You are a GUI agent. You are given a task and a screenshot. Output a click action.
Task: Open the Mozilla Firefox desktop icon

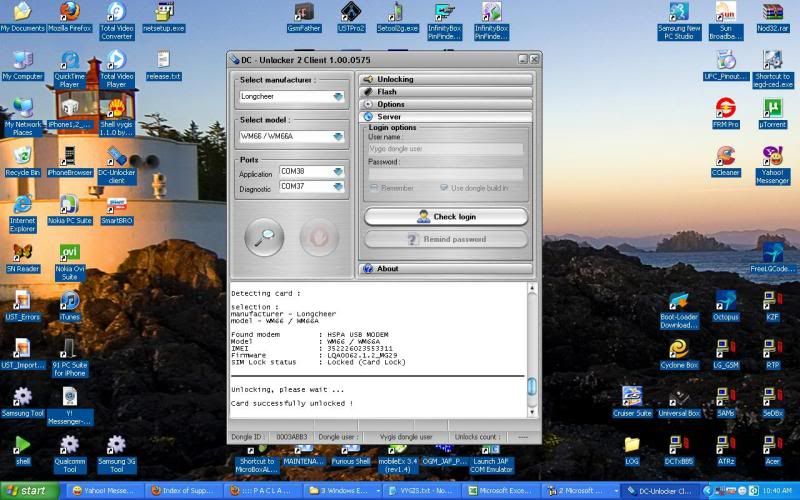pyautogui.click(x=70, y=17)
